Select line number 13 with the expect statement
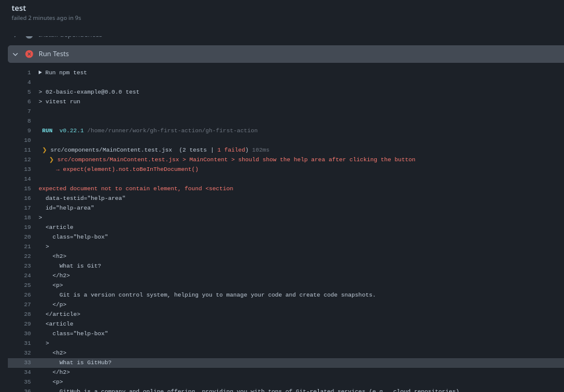 click(x=27, y=169)
